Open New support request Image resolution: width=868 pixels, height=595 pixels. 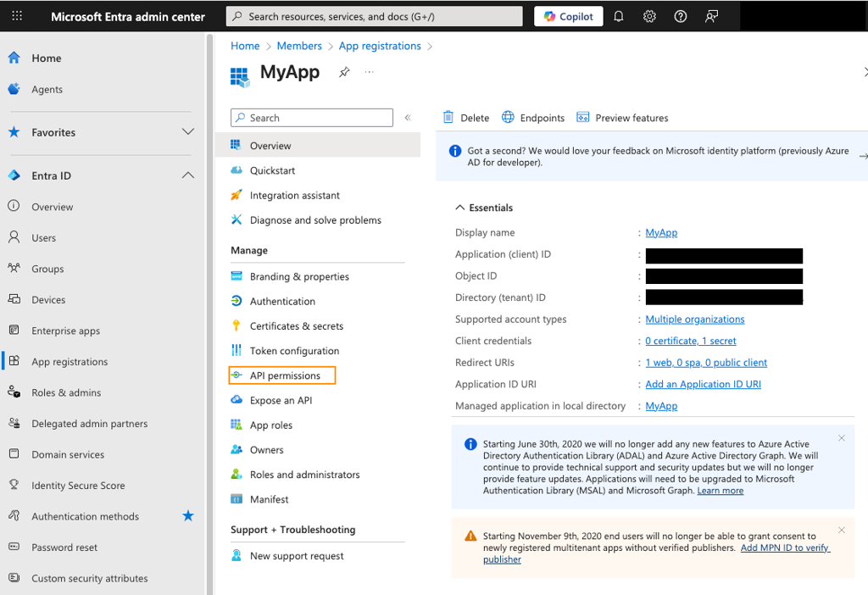point(297,556)
